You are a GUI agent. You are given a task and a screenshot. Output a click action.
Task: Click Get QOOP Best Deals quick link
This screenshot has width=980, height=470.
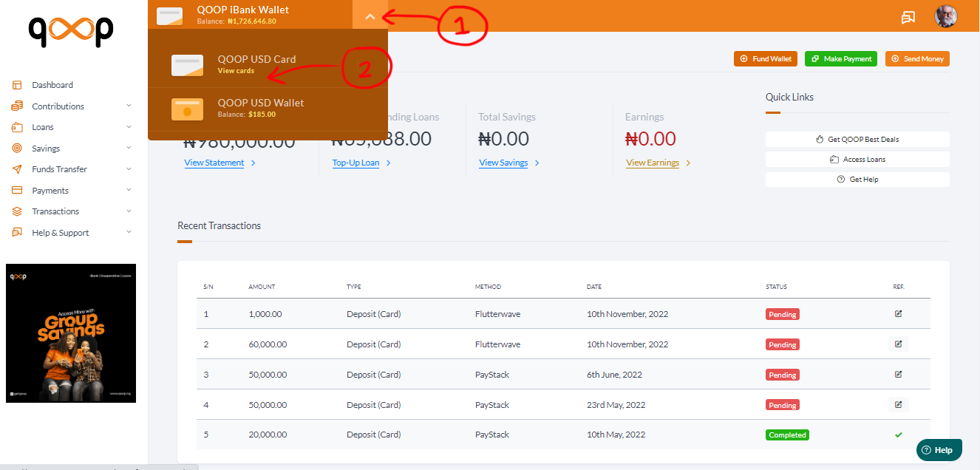pos(857,140)
